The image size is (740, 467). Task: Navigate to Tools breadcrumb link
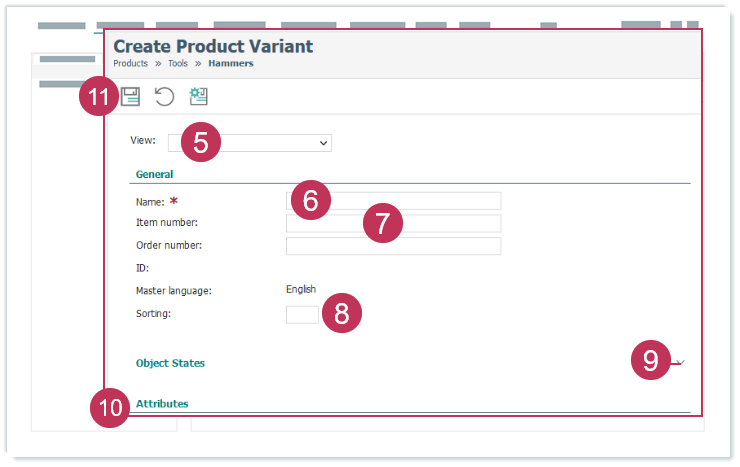tap(177, 63)
